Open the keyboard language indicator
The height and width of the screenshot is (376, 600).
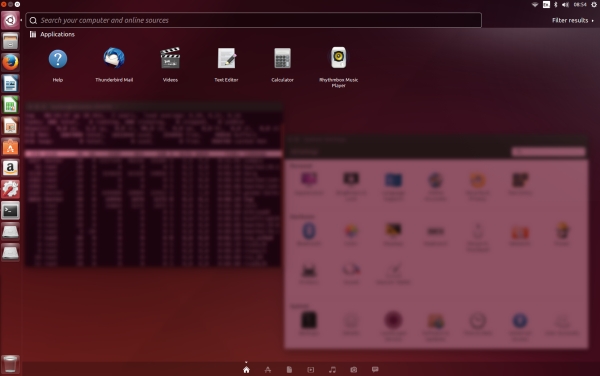546,5
